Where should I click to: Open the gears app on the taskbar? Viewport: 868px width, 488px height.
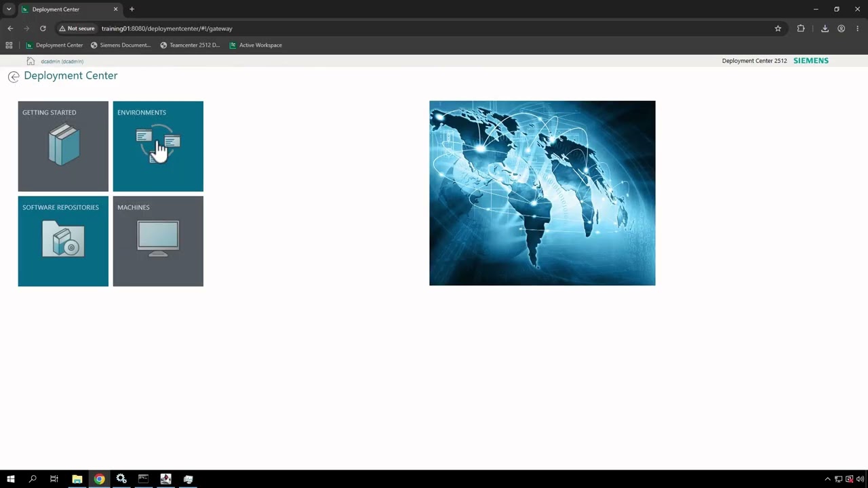click(x=121, y=479)
